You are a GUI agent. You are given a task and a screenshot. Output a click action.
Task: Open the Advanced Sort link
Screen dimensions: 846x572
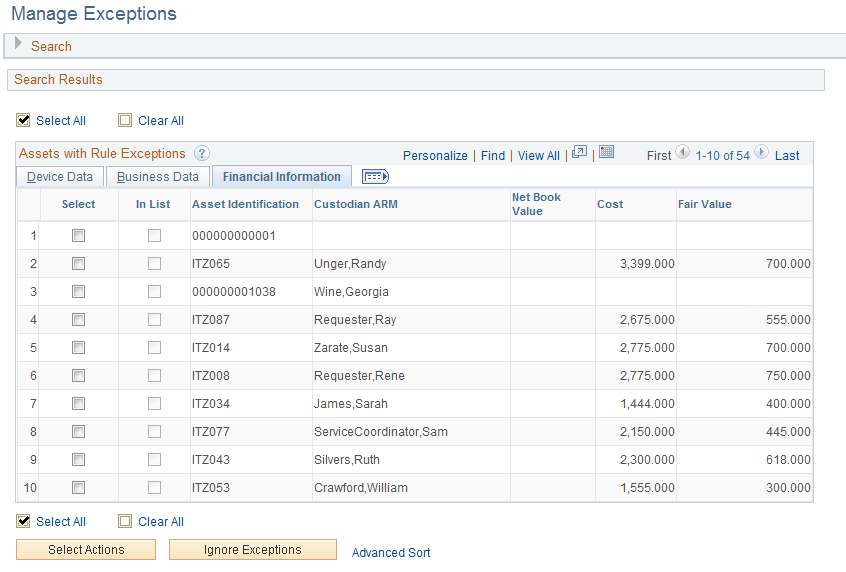tap(391, 553)
